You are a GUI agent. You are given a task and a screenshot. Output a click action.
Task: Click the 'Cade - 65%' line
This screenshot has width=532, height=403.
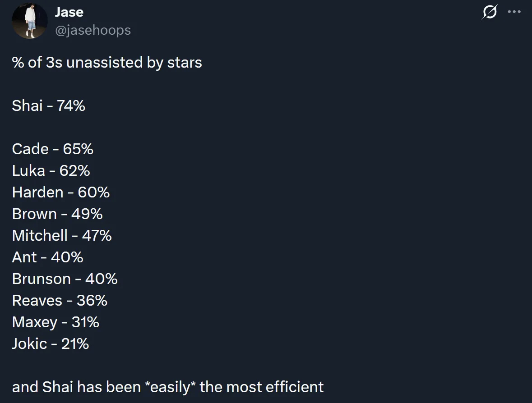pyautogui.click(x=53, y=149)
